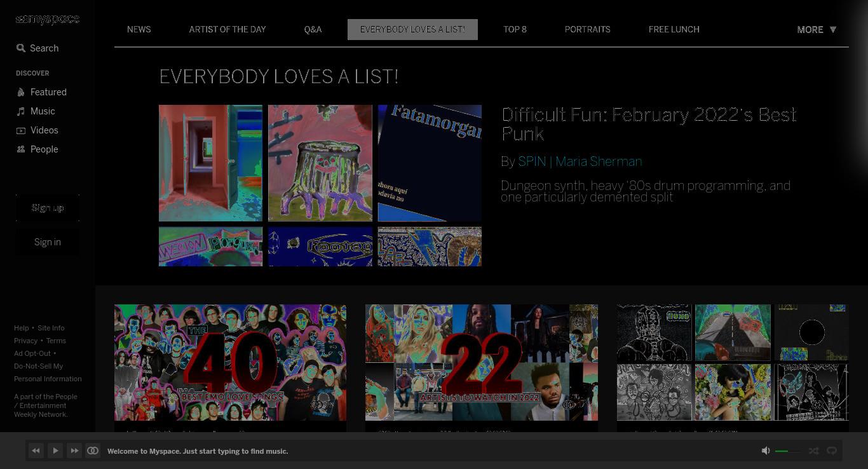
Task: Click the EVERYBODY LOVES A LIST! page heading
Action: pyautogui.click(x=278, y=77)
